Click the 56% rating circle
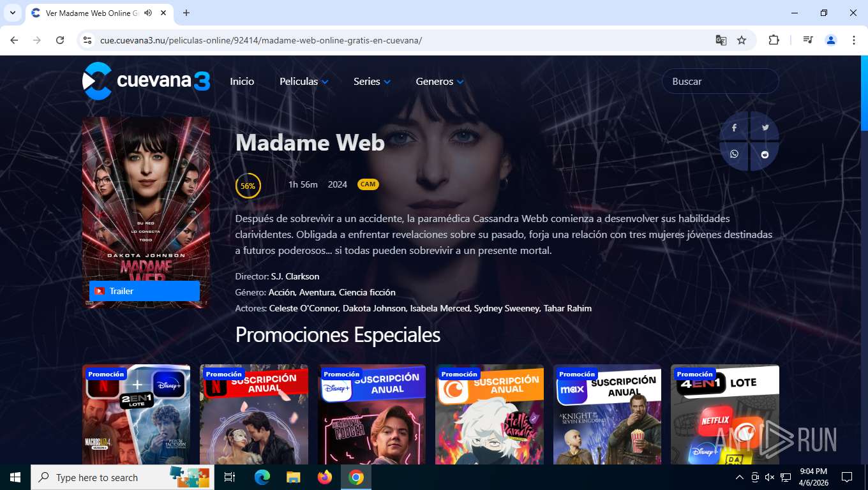 [x=248, y=186]
